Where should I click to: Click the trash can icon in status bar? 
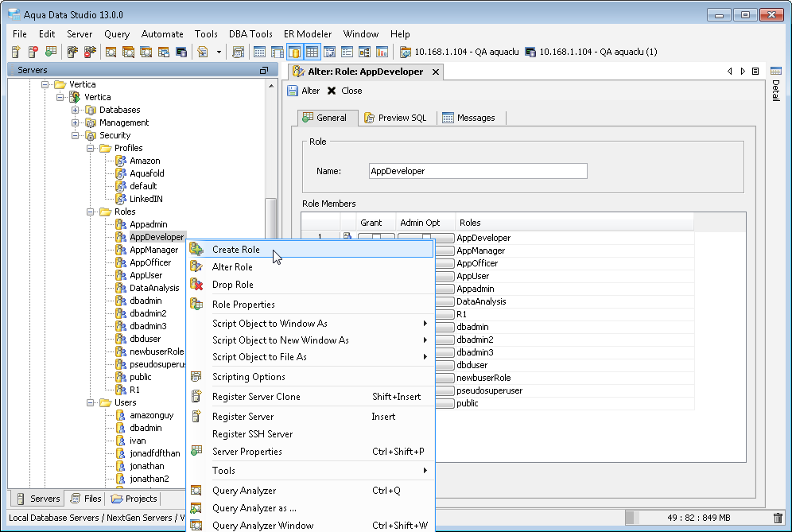(778, 518)
